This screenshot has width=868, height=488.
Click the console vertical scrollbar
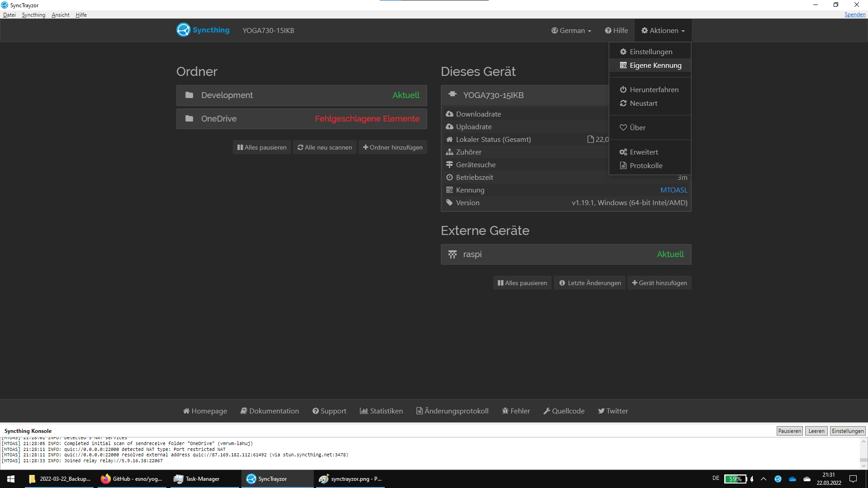pyautogui.click(x=863, y=453)
